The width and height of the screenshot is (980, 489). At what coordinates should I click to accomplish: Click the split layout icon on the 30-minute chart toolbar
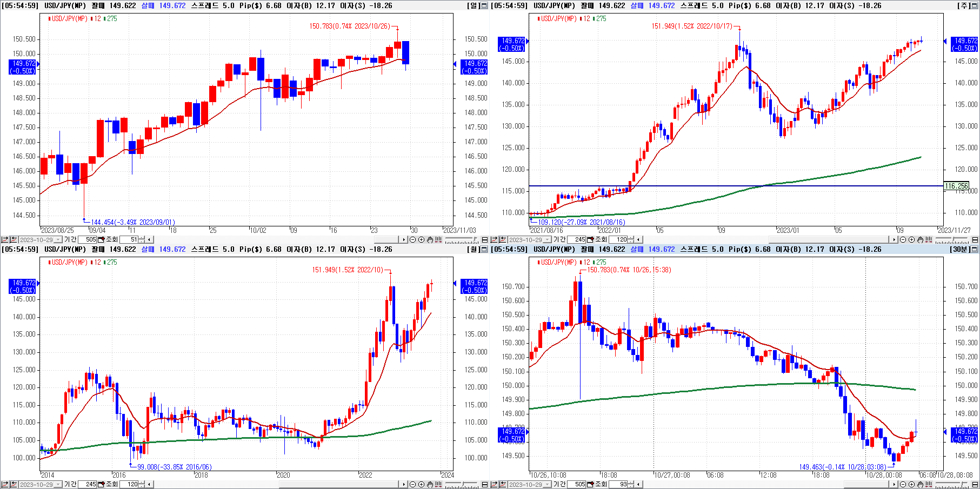click(x=975, y=484)
